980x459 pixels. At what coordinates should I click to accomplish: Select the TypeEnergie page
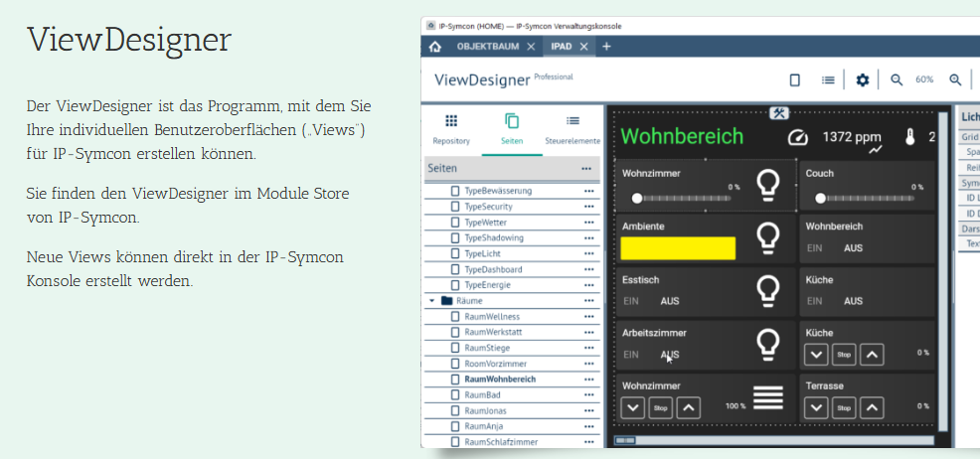pyautogui.click(x=487, y=285)
